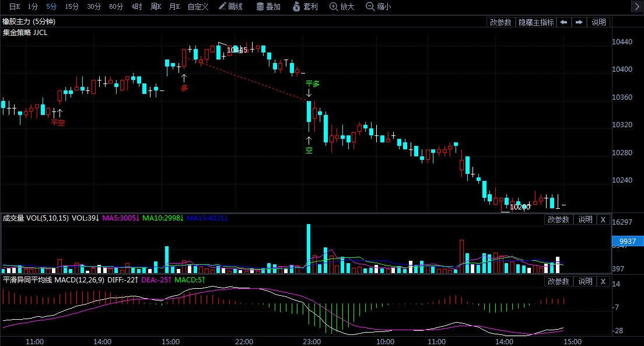Select the 60分 timeframe tab
The height and width of the screenshot is (346, 644).
click(116, 7)
